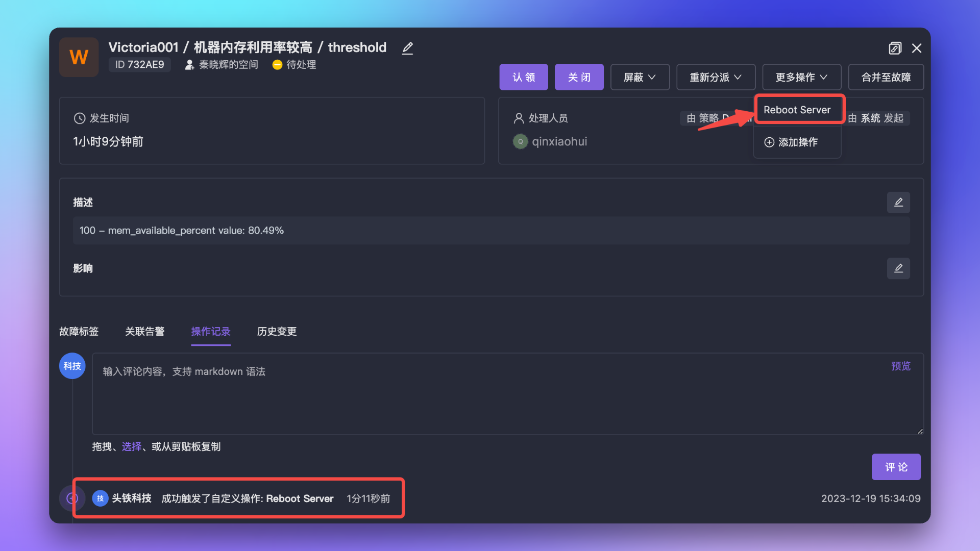Switch to the 历史变更 tab

pyautogui.click(x=277, y=332)
